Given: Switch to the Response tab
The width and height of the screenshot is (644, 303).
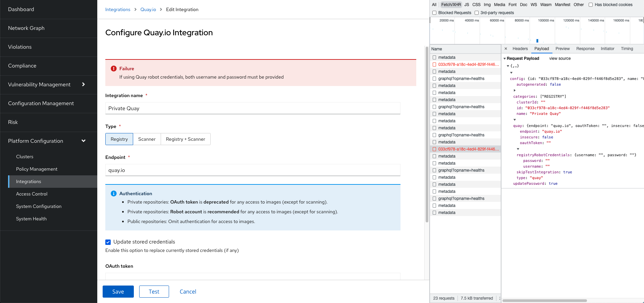Looking at the screenshot, I should 585,49.
